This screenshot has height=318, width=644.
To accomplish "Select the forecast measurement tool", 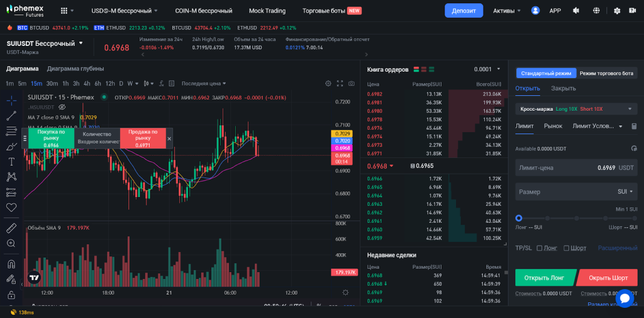I will click(x=11, y=192).
